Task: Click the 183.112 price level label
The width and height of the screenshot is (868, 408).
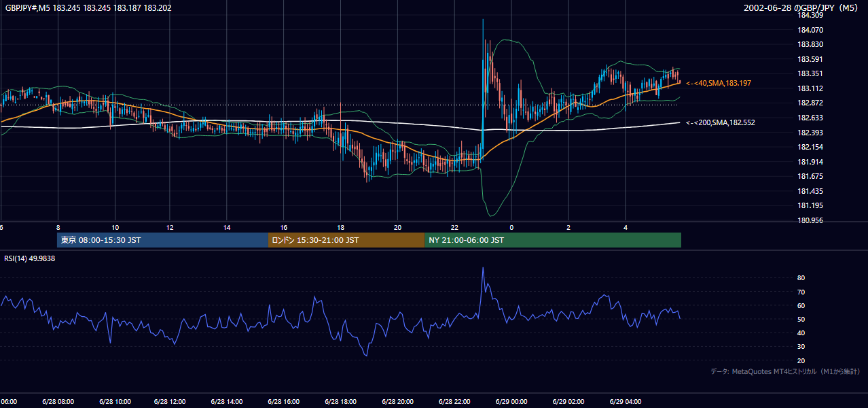Action: coord(810,88)
